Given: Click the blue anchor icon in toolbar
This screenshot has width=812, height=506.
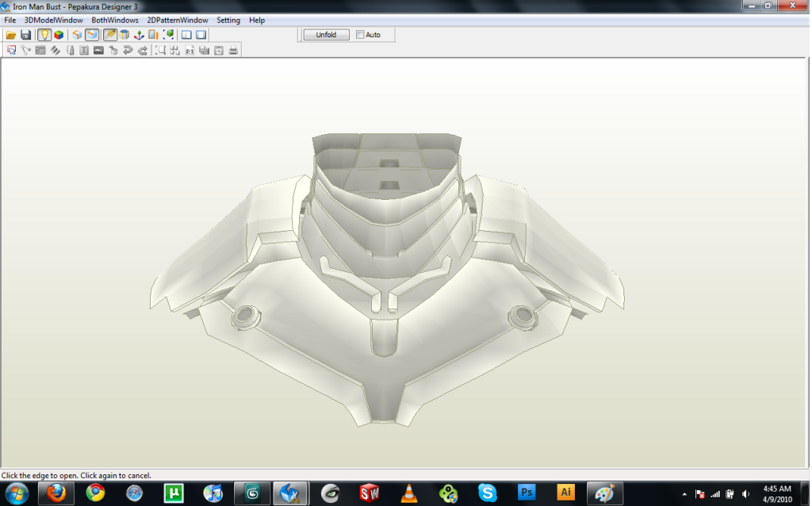Looking at the screenshot, I should click(138, 35).
